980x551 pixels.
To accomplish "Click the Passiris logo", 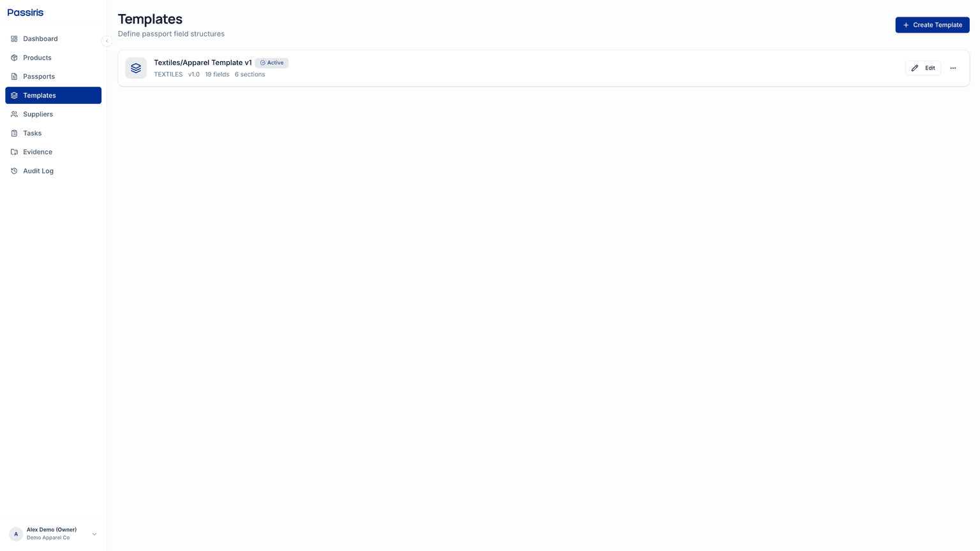I will [x=25, y=12].
